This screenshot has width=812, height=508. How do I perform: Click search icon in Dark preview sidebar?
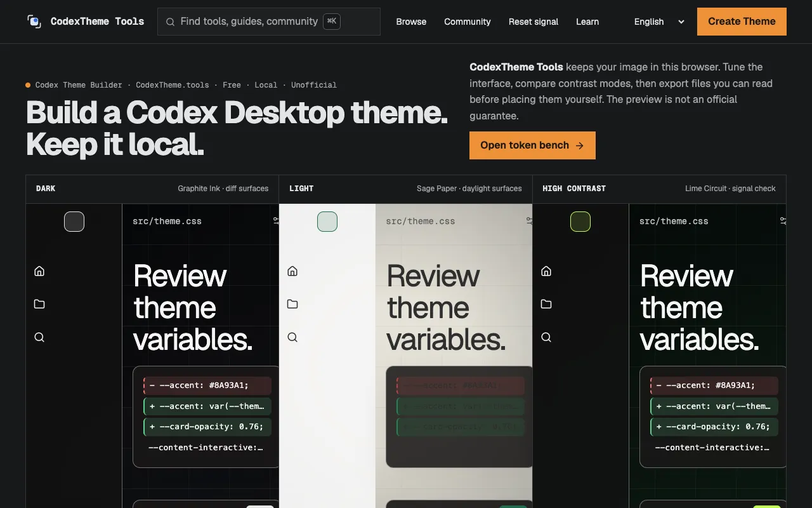[x=39, y=337]
